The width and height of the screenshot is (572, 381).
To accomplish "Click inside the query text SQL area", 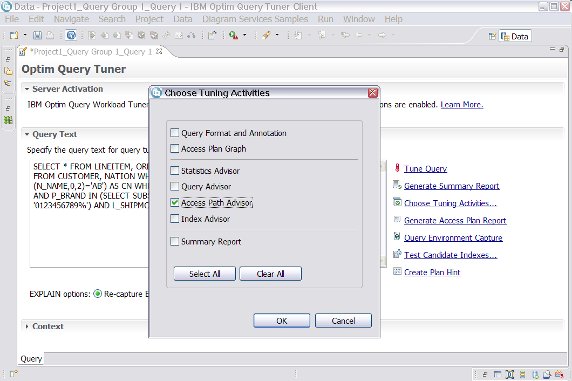I will coord(89,213).
